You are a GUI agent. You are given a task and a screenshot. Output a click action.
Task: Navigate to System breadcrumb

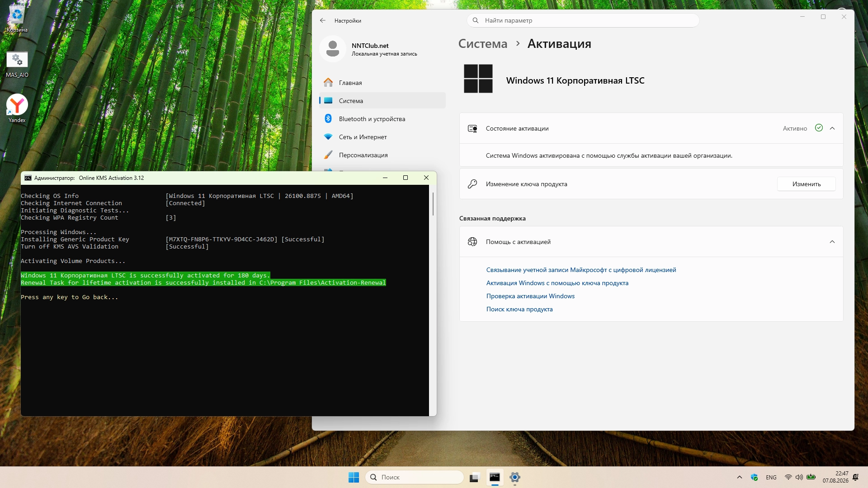coord(483,44)
